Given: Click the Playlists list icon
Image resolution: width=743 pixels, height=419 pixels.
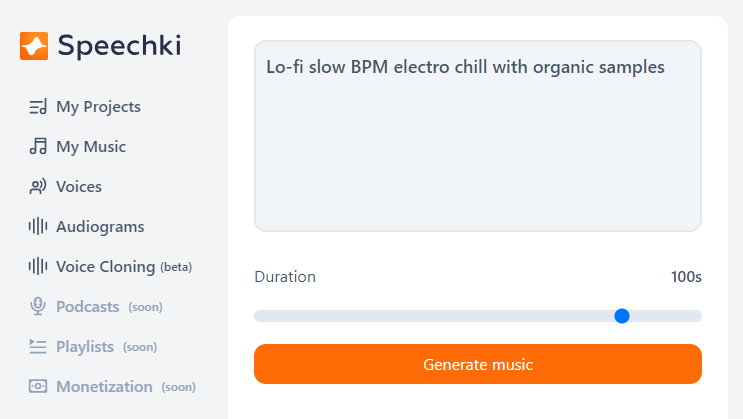Looking at the screenshot, I should pos(38,346).
